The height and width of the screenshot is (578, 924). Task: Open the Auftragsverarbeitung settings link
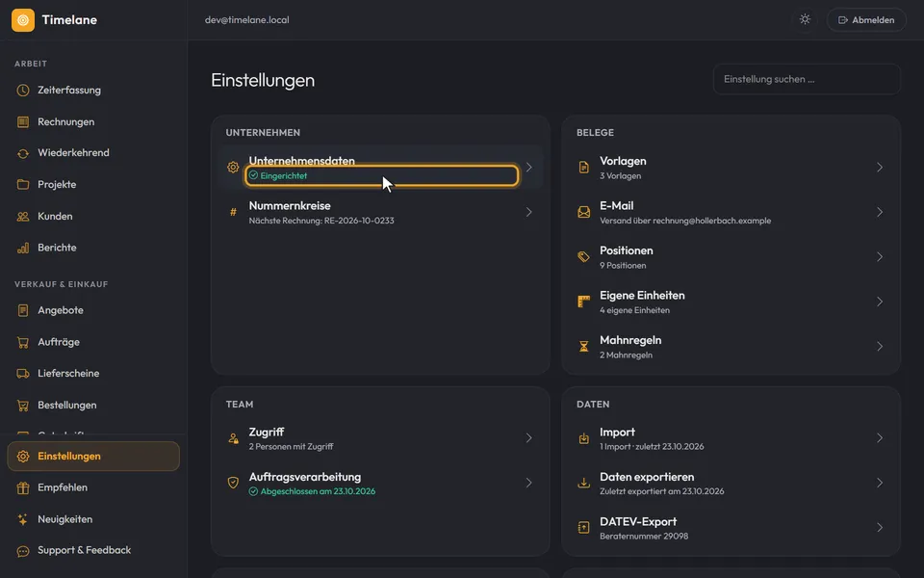point(381,484)
